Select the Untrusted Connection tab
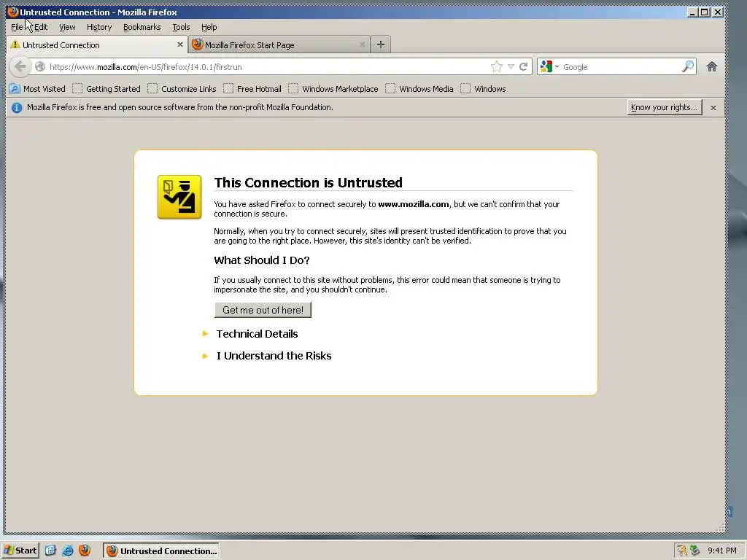747x560 pixels. point(97,44)
